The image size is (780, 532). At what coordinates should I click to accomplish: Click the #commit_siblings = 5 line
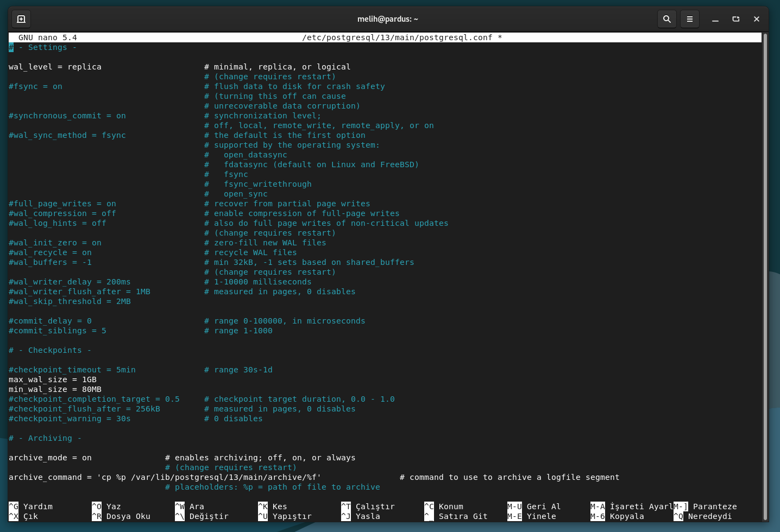click(58, 331)
